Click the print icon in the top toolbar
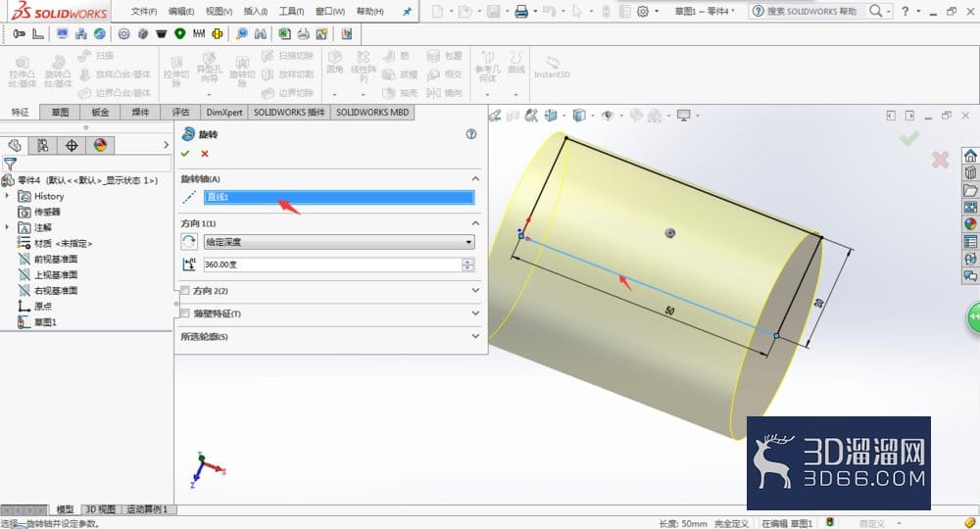 pyautogui.click(x=521, y=11)
